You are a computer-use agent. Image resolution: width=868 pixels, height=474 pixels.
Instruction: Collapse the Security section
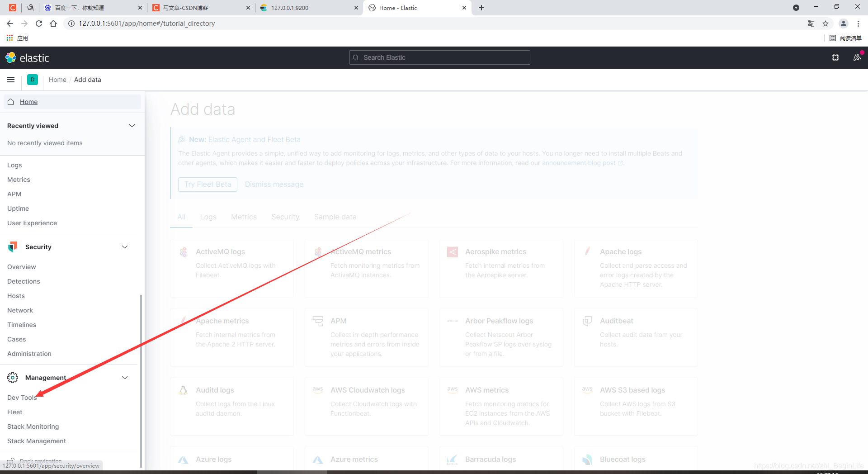[x=125, y=247]
